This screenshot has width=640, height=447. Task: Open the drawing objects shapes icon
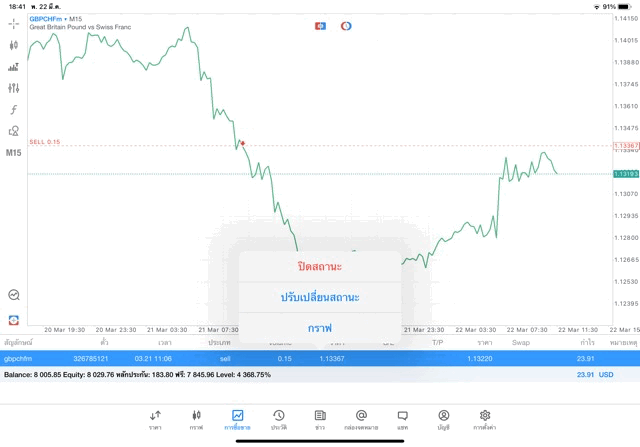pos(13,131)
